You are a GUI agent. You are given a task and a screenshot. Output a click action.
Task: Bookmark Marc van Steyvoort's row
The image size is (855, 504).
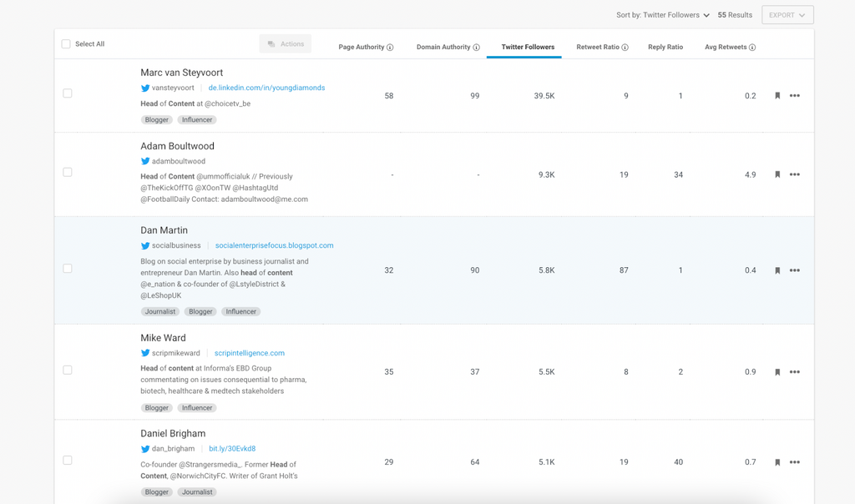[x=777, y=96]
